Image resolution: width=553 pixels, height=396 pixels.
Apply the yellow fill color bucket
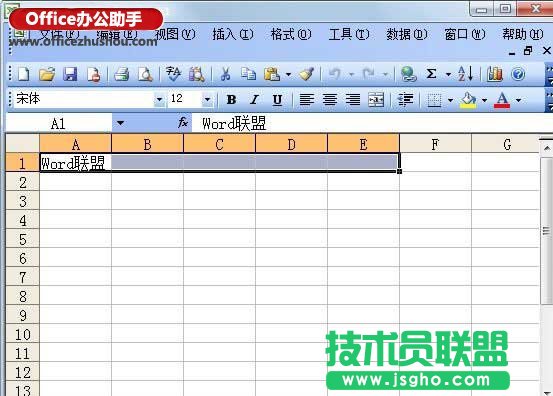468,100
